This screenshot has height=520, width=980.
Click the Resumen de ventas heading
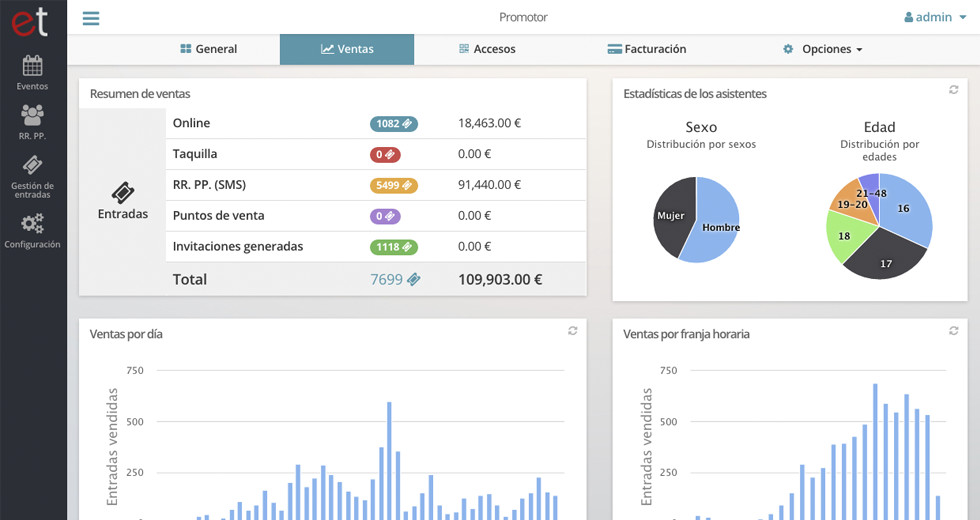tap(140, 94)
